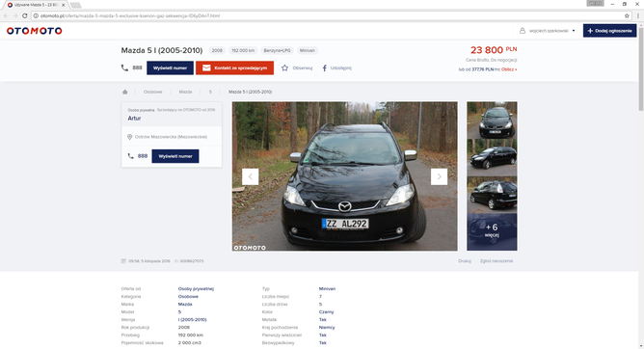
Task: Click the Facebook Udostępnij icon
Action: pos(325,68)
